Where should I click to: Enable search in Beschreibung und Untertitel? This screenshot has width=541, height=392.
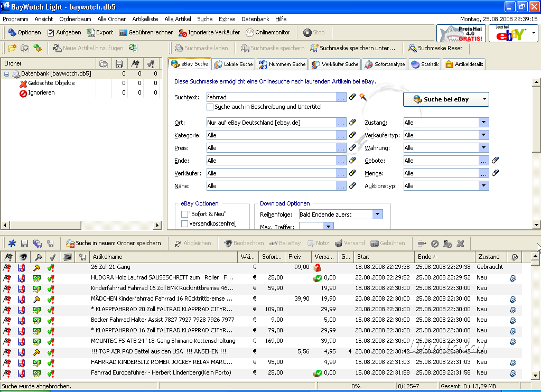point(210,107)
